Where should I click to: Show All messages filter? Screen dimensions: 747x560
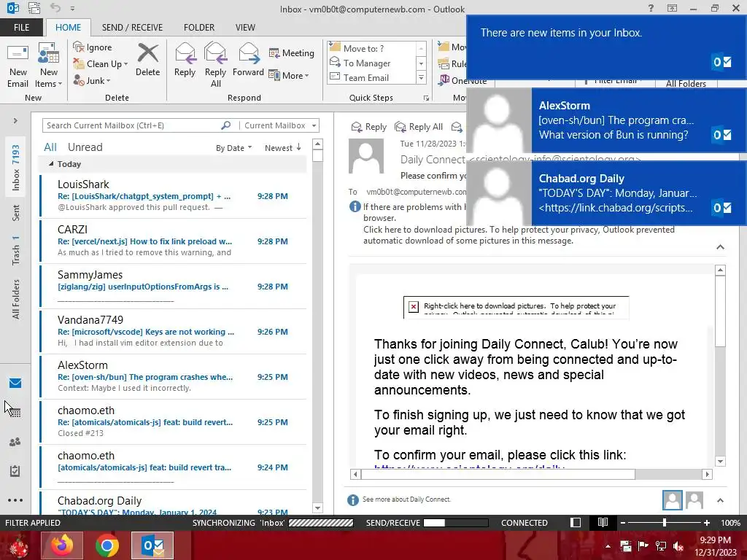pyautogui.click(x=50, y=147)
